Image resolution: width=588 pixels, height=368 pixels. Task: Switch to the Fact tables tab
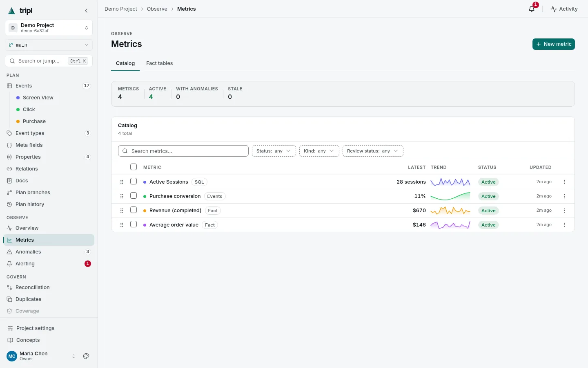click(160, 63)
